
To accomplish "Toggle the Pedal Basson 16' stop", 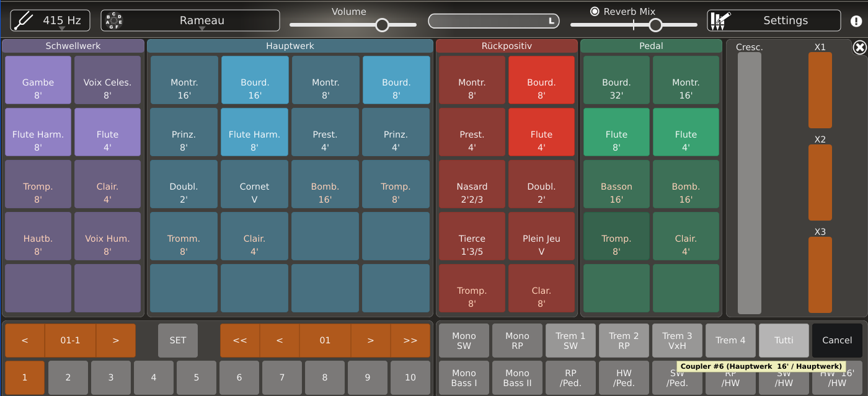I will tap(616, 192).
